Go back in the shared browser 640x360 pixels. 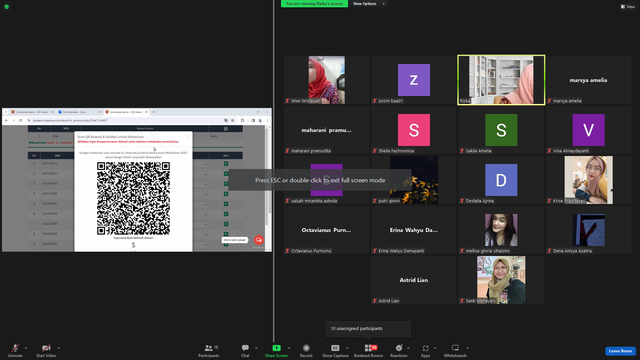(x=6, y=120)
